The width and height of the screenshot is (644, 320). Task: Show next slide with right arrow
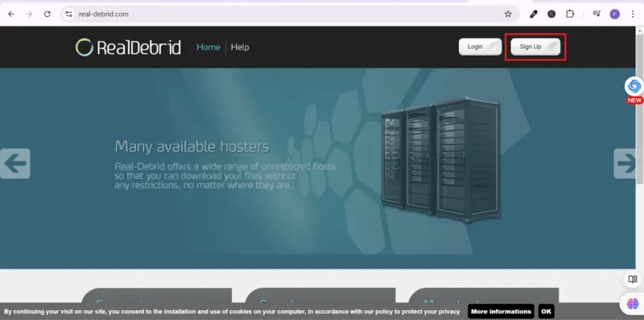point(625,163)
